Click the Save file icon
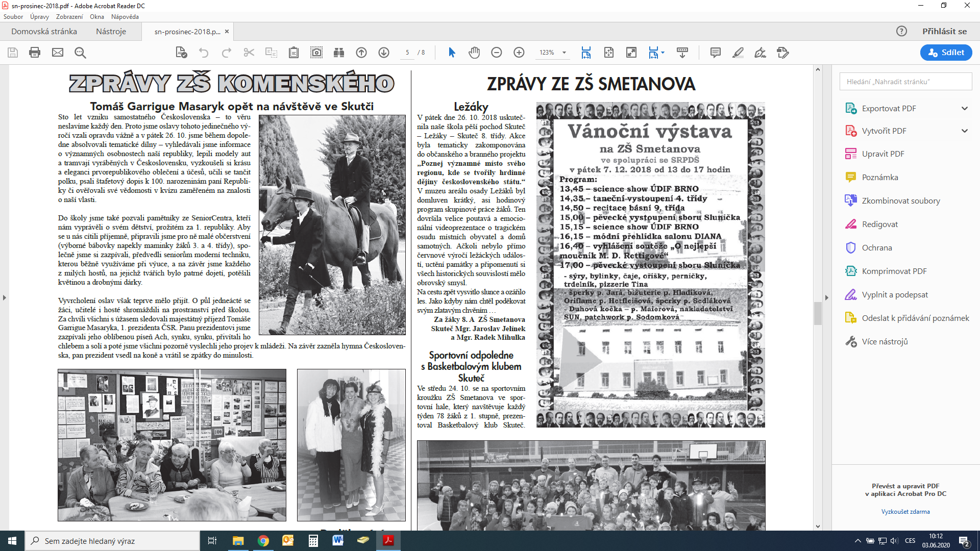Screen dimensions: 980x551 coord(13,53)
